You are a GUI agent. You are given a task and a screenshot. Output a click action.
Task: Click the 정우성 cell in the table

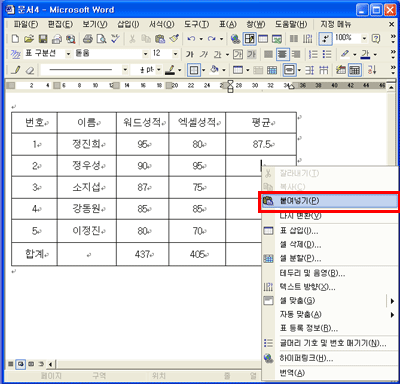[87, 165]
